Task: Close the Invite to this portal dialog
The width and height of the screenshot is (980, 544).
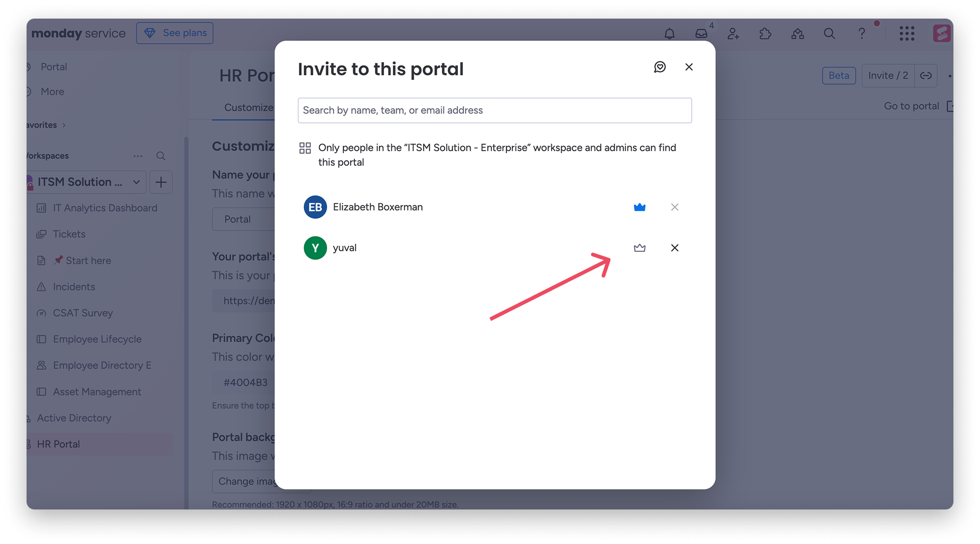Action: (689, 67)
